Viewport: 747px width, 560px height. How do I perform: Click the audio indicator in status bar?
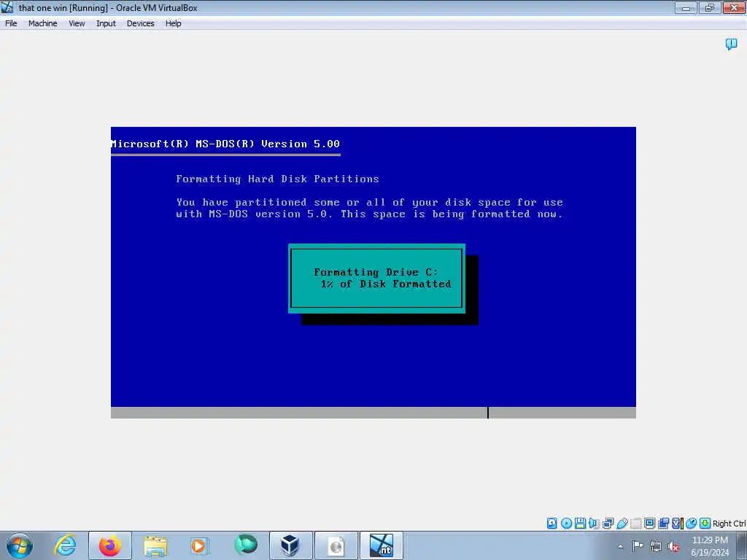594,524
